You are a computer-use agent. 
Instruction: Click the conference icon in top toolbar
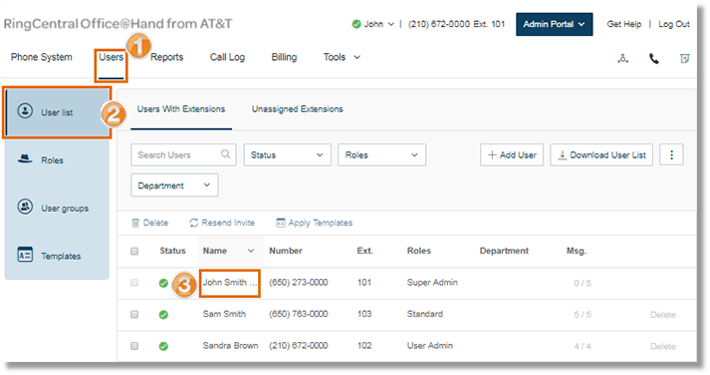623,58
